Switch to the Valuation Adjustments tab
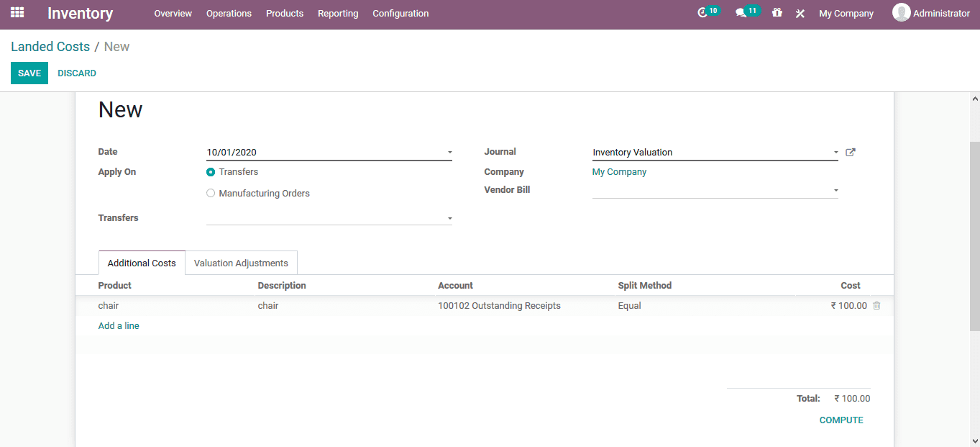980x447 pixels. click(241, 262)
